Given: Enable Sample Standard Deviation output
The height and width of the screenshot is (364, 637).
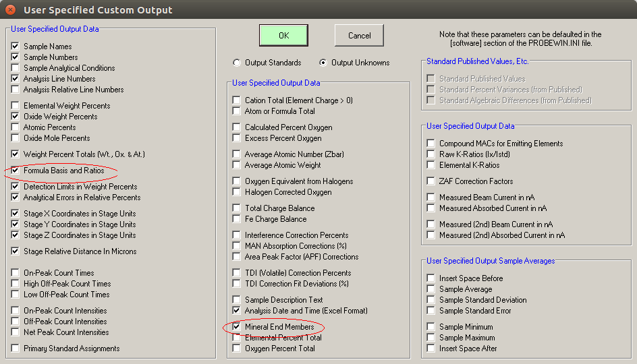Looking at the screenshot, I should (x=431, y=300).
